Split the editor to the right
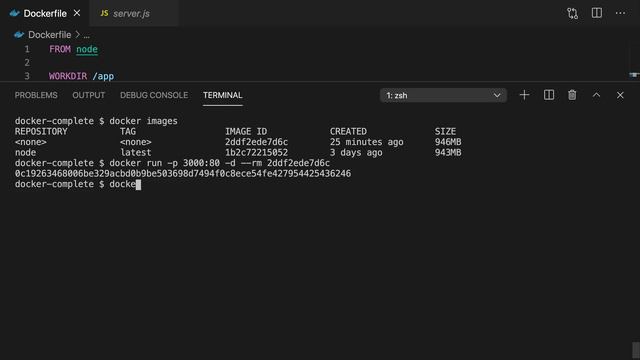The image size is (640, 360). pyautogui.click(x=596, y=13)
